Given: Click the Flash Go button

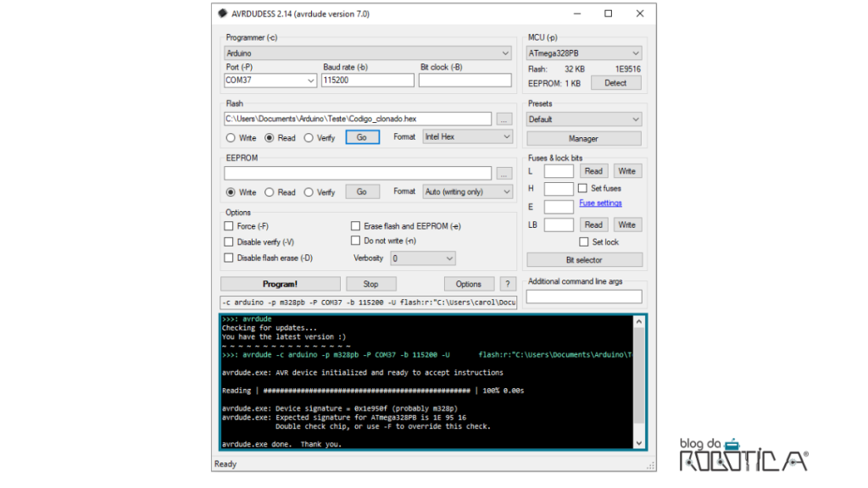Looking at the screenshot, I should tap(362, 137).
